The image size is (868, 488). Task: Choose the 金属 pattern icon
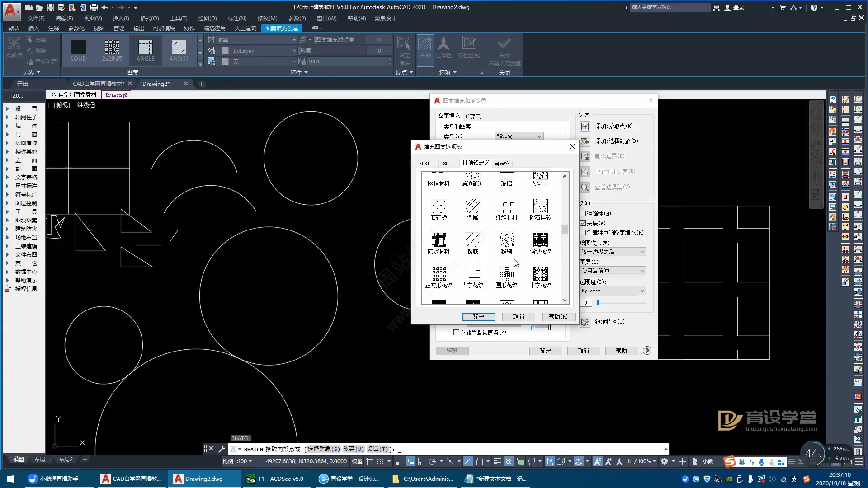[472, 206]
